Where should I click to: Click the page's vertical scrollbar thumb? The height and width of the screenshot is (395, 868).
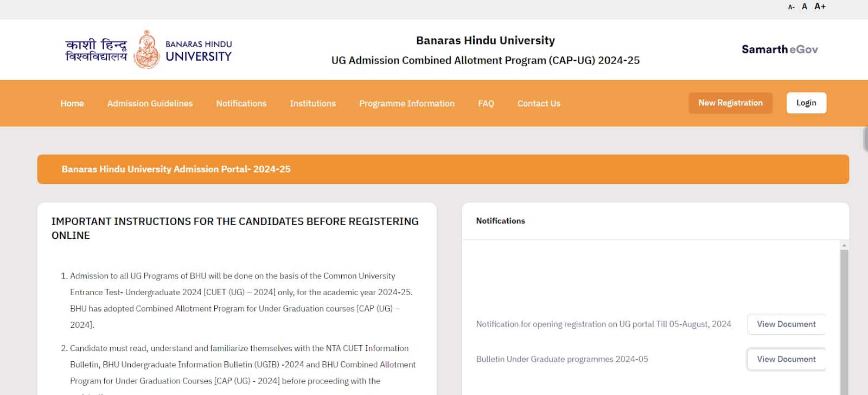coord(865,139)
